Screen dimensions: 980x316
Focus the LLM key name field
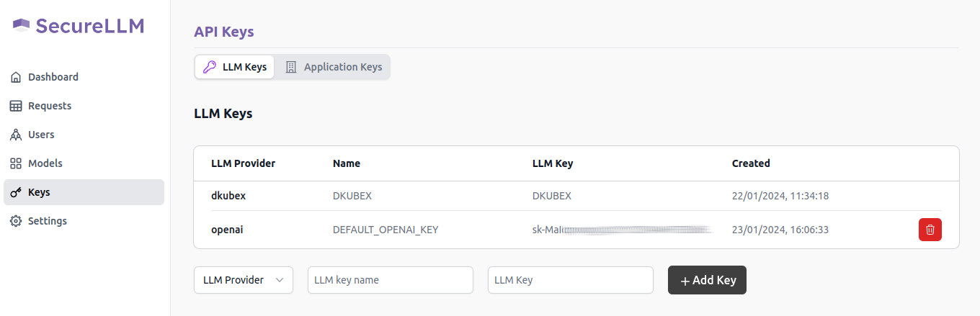(x=390, y=280)
